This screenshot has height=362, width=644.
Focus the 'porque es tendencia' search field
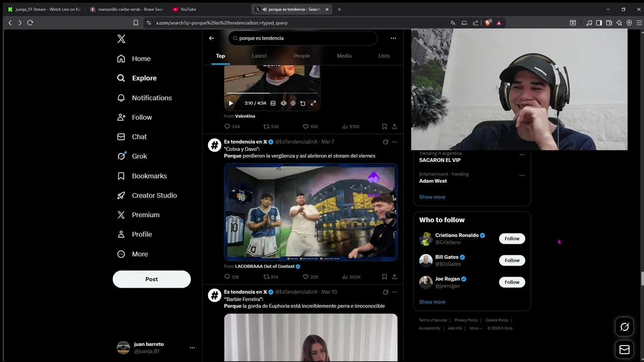(x=302, y=38)
